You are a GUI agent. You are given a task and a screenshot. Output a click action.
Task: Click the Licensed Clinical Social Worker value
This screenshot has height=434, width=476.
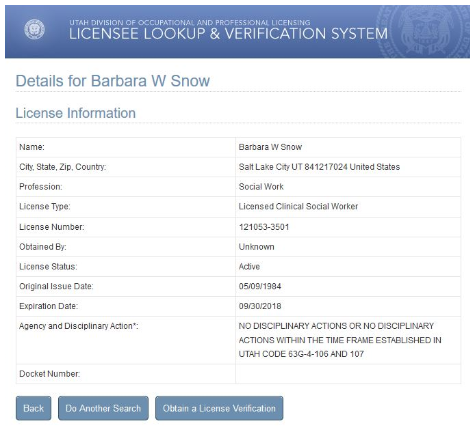pyautogui.click(x=298, y=206)
